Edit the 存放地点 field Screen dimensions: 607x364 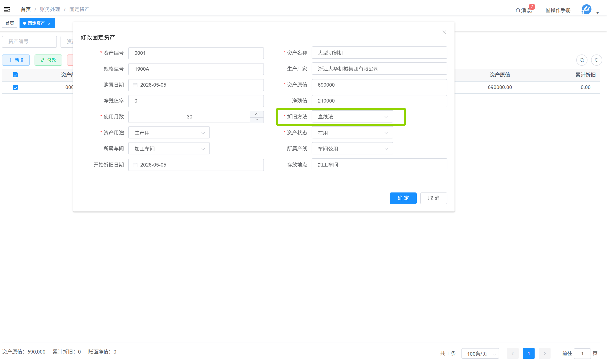pyautogui.click(x=379, y=165)
